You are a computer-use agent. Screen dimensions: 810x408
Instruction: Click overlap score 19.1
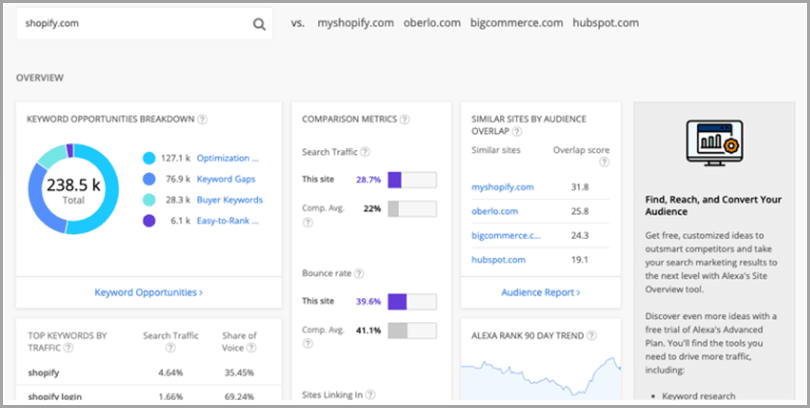click(580, 260)
